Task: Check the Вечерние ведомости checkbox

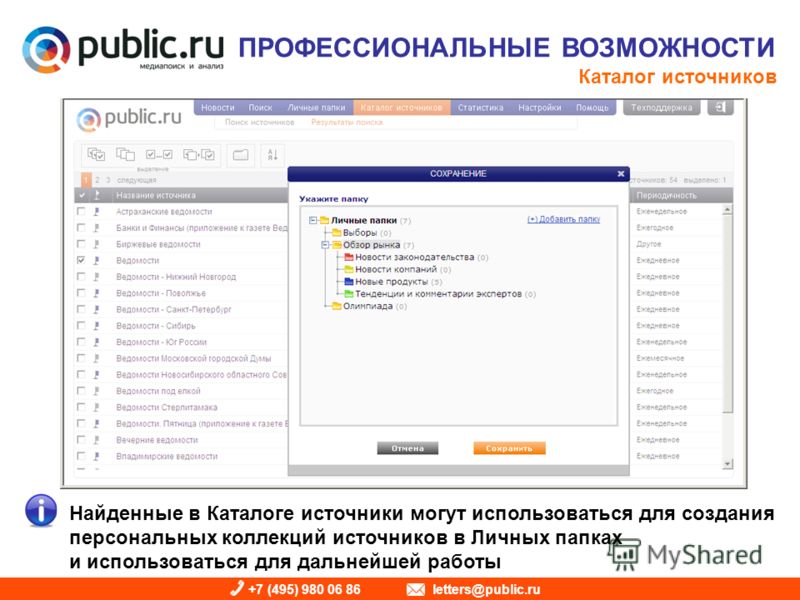Action: pos(81,440)
